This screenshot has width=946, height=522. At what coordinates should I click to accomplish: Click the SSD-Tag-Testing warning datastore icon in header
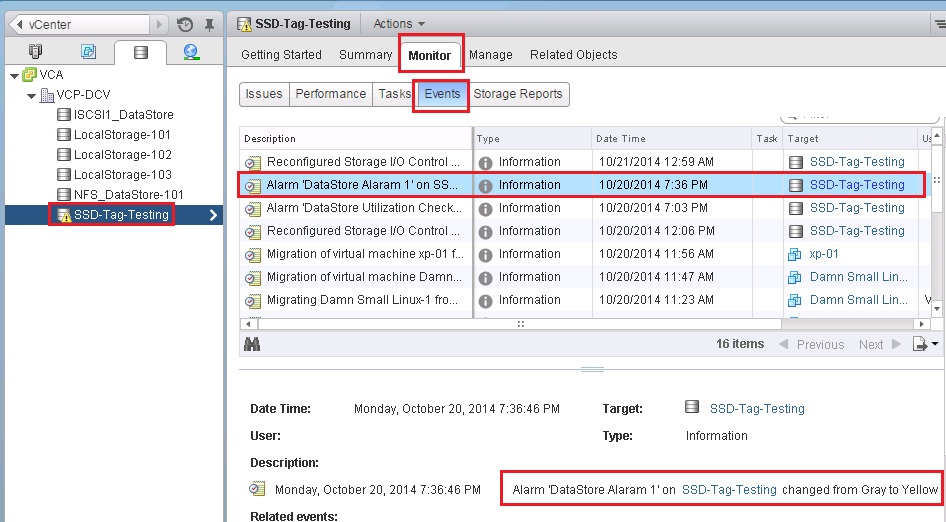pos(244,24)
